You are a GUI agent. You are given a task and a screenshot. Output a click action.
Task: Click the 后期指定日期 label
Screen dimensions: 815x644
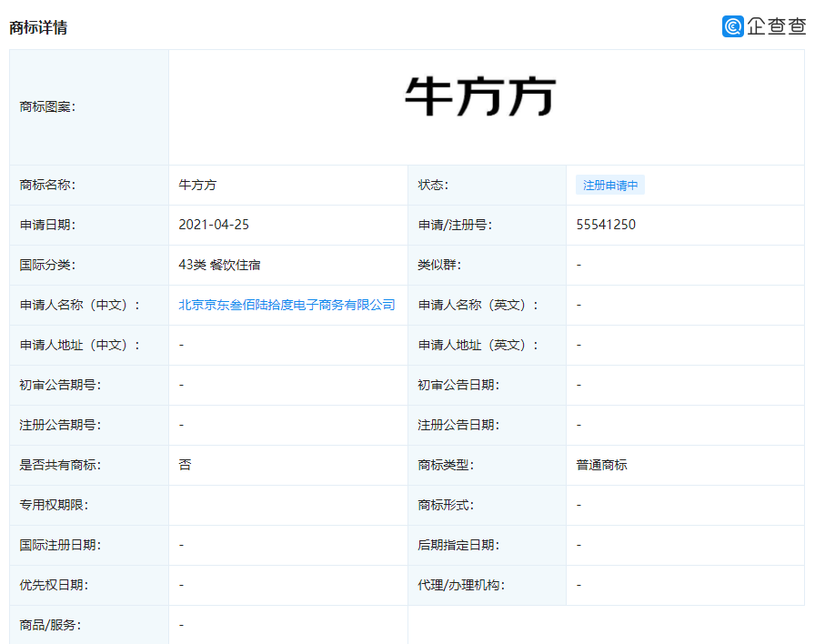point(458,545)
